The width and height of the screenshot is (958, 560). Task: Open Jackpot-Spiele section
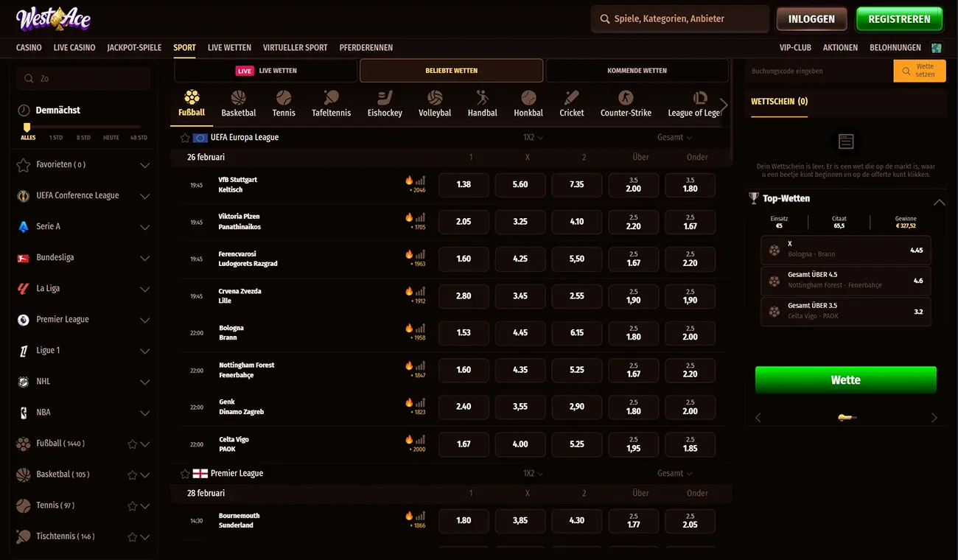click(x=134, y=48)
